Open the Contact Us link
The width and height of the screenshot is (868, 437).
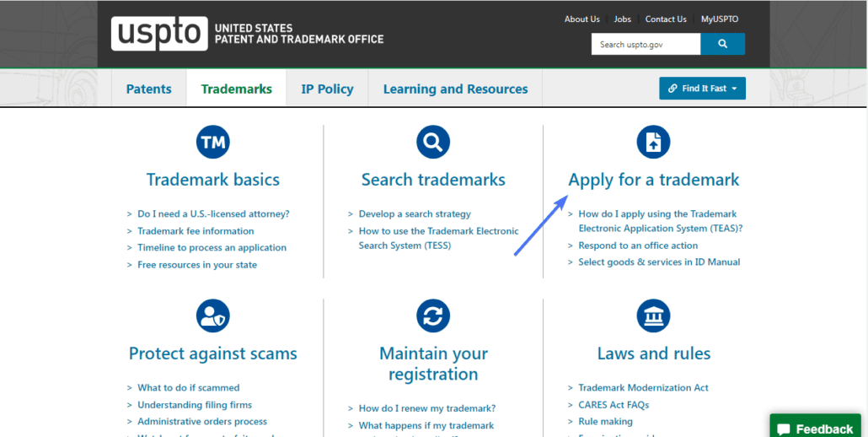[x=666, y=19]
